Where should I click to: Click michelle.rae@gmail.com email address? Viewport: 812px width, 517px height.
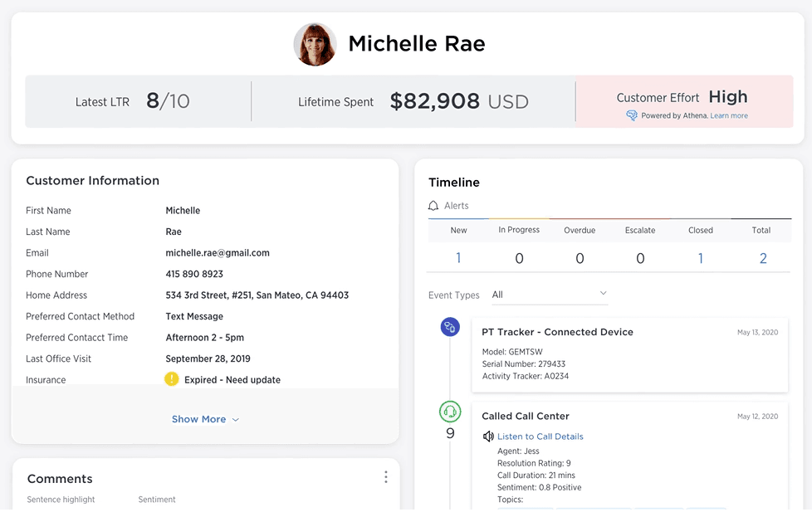pyautogui.click(x=218, y=252)
